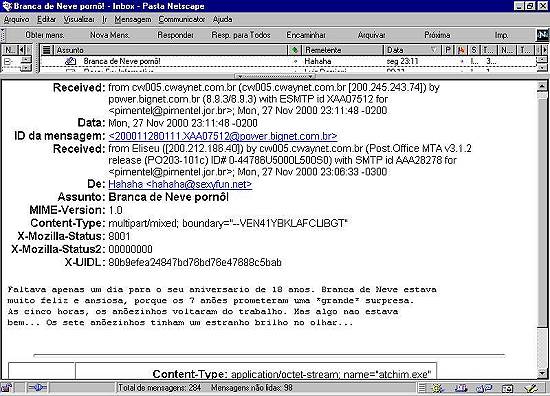Open the Communicator menu
This screenshot has height=396, width=550.
pyautogui.click(x=182, y=19)
